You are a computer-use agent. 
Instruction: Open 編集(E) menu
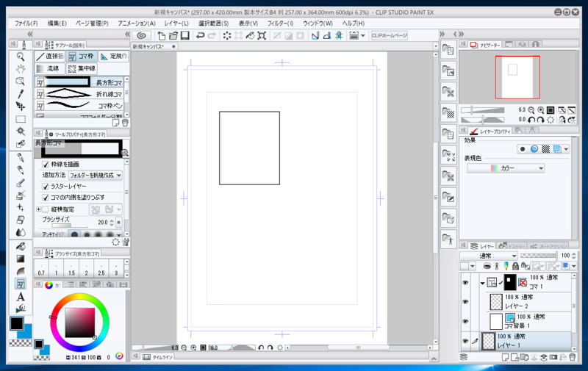coord(57,24)
